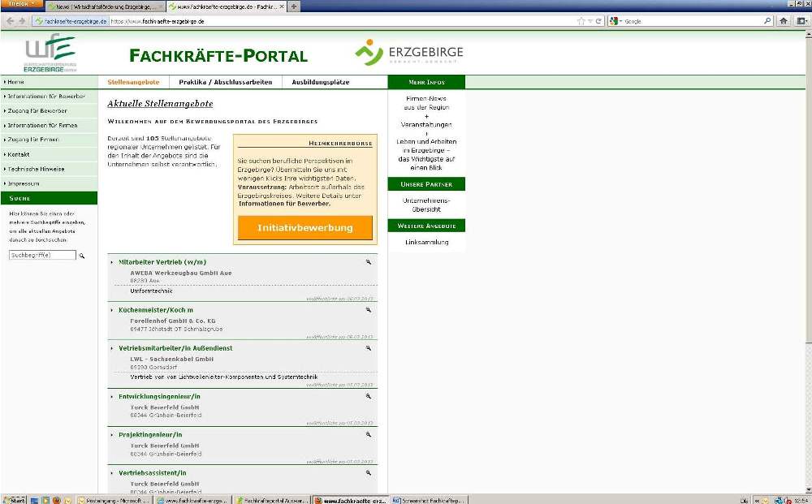Open Screenshot Fachkräfteportal taskbar button
Image resolution: width=812 pixels, height=504 pixels.
429,501
